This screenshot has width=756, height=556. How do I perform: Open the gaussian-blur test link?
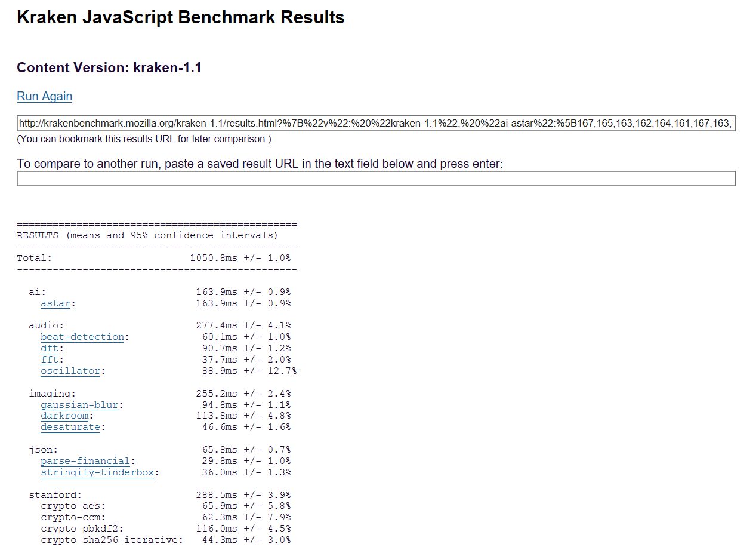(79, 405)
